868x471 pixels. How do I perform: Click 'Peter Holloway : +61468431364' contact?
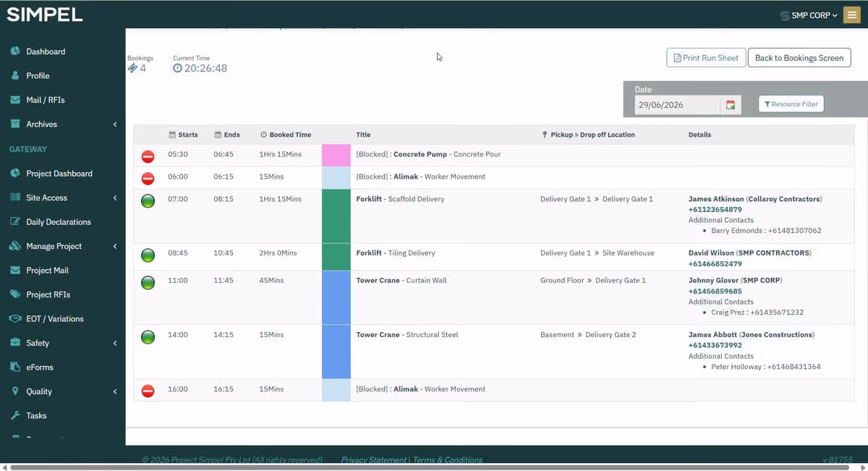point(765,367)
